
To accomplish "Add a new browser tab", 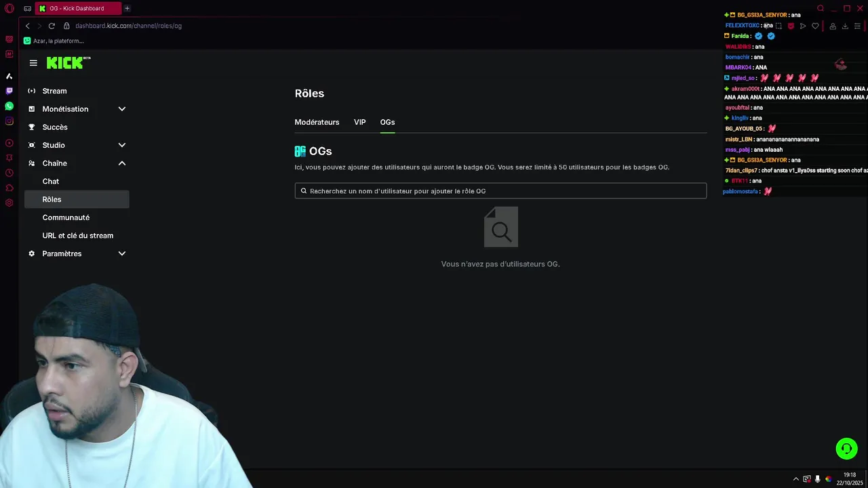I will tap(127, 8).
